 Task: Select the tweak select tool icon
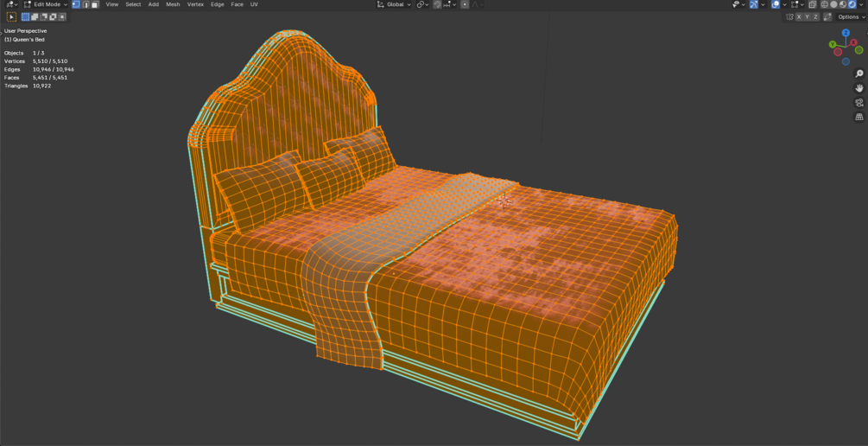point(11,16)
